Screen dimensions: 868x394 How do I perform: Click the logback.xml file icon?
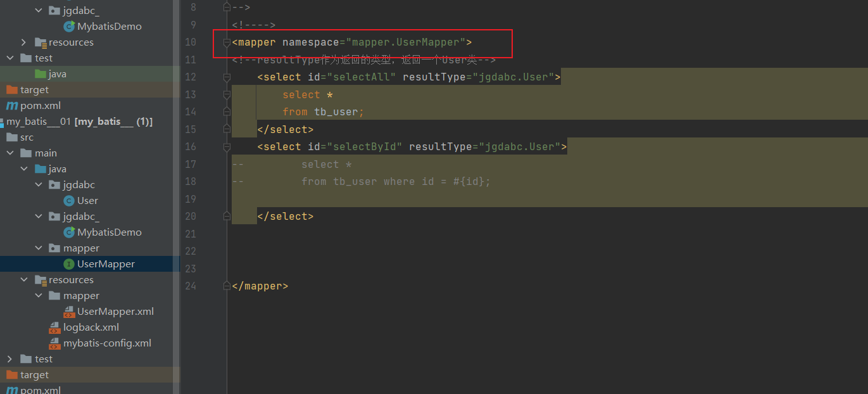click(x=55, y=327)
